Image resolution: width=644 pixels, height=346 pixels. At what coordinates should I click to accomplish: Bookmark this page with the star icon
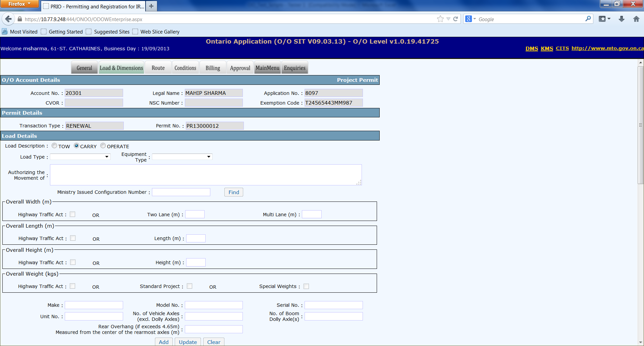point(440,19)
